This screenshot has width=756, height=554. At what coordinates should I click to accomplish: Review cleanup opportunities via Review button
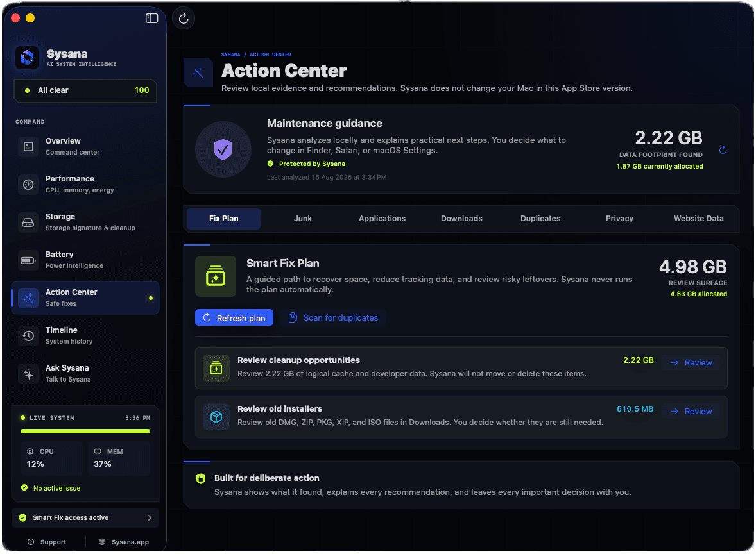(691, 363)
